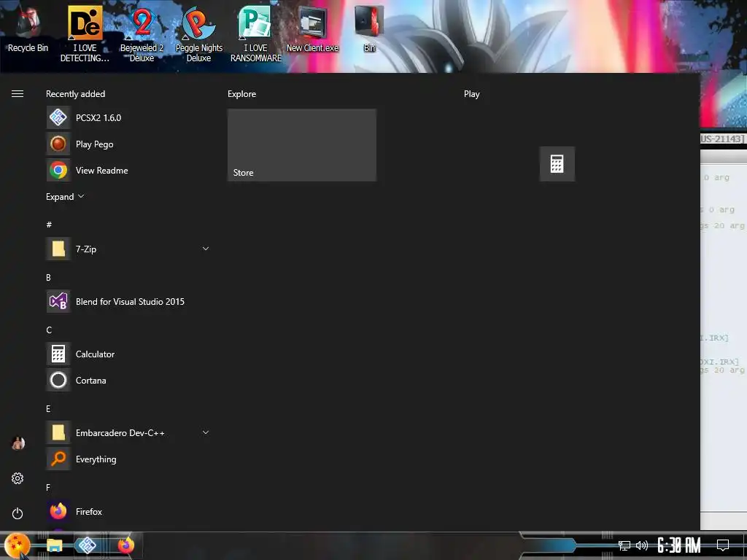Viewport: 747px width, 560px height.
Task: Switch to PCSX2 on the taskbar
Action: (88, 545)
